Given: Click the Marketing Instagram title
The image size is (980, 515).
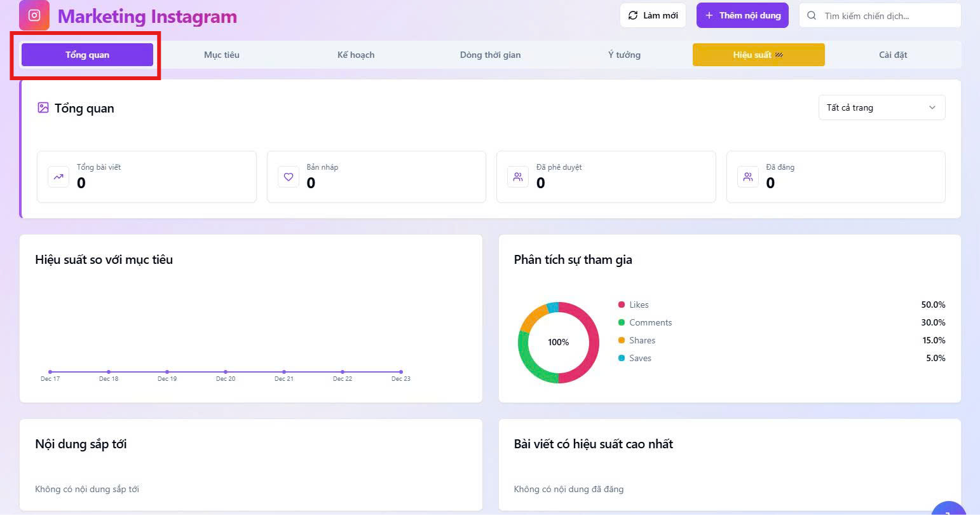Looking at the screenshot, I should pyautogui.click(x=147, y=17).
